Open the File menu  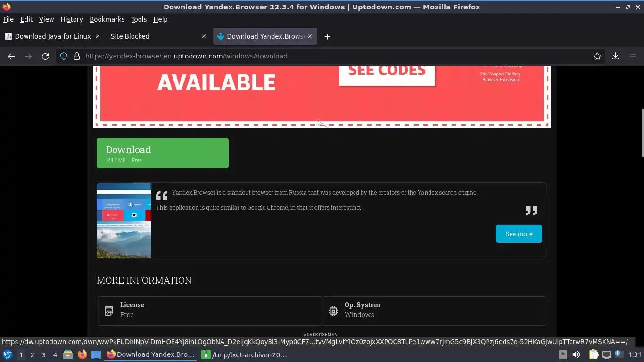(8, 19)
